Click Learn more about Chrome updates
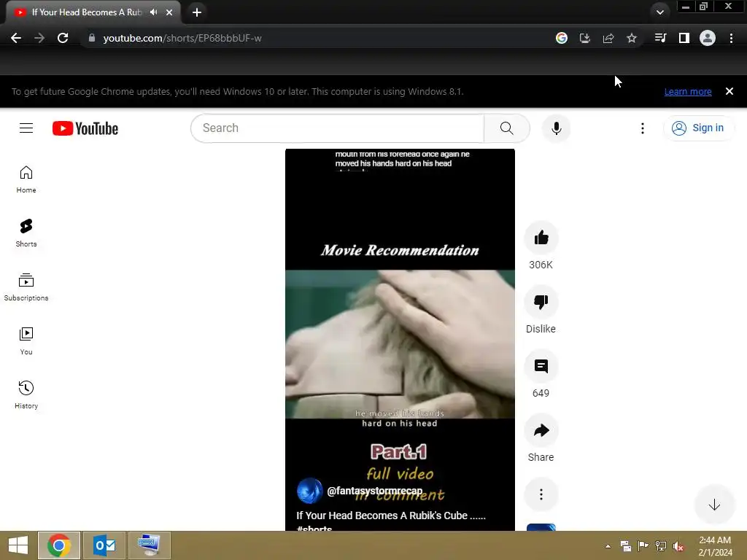The height and width of the screenshot is (560, 747). click(687, 91)
